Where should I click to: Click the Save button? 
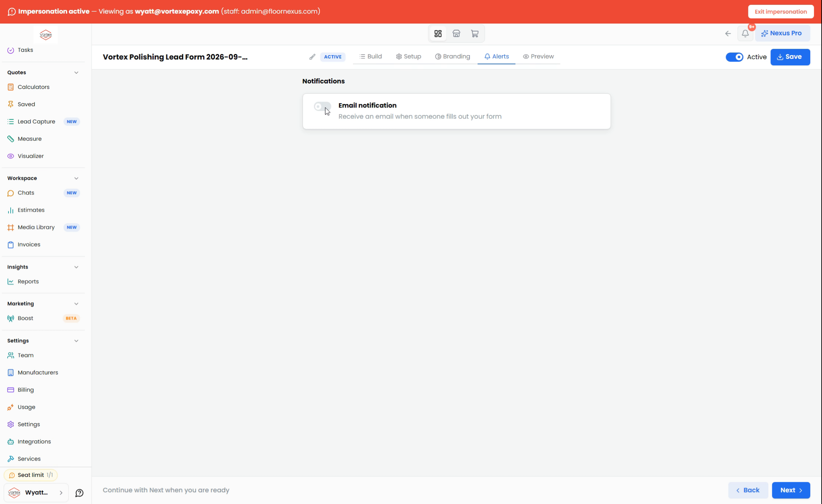point(790,57)
